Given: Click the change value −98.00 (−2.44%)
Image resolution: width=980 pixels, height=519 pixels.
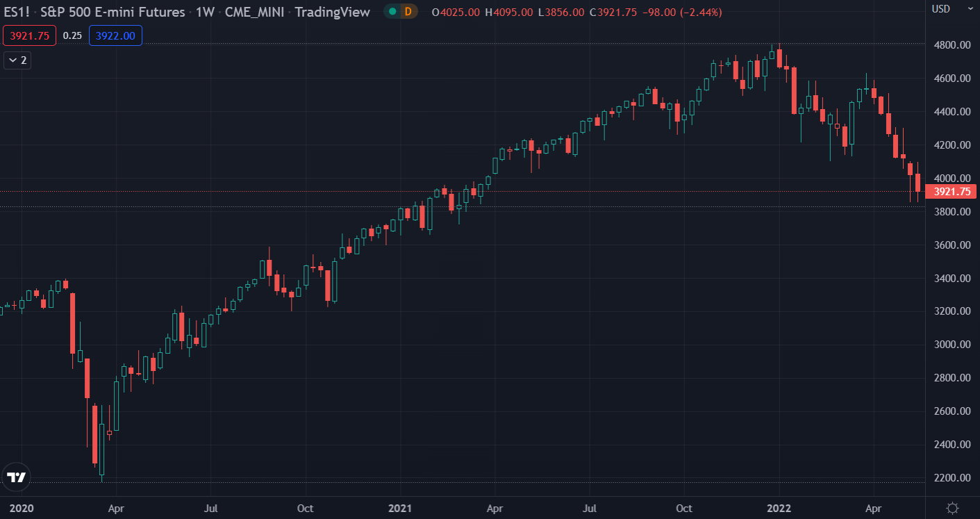Looking at the screenshot, I should click(x=682, y=12).
